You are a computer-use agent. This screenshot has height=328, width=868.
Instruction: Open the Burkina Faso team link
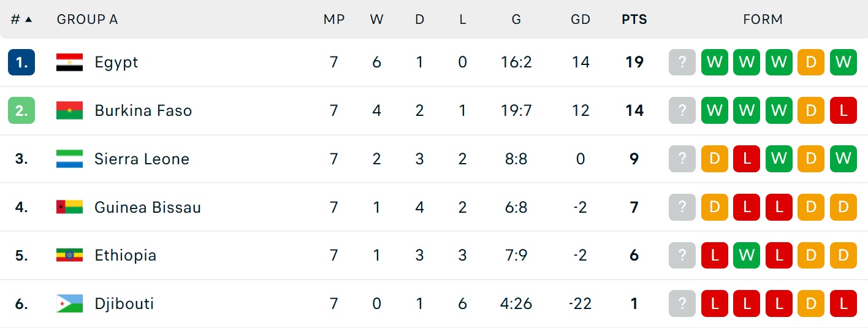click(x=143, y=110)
